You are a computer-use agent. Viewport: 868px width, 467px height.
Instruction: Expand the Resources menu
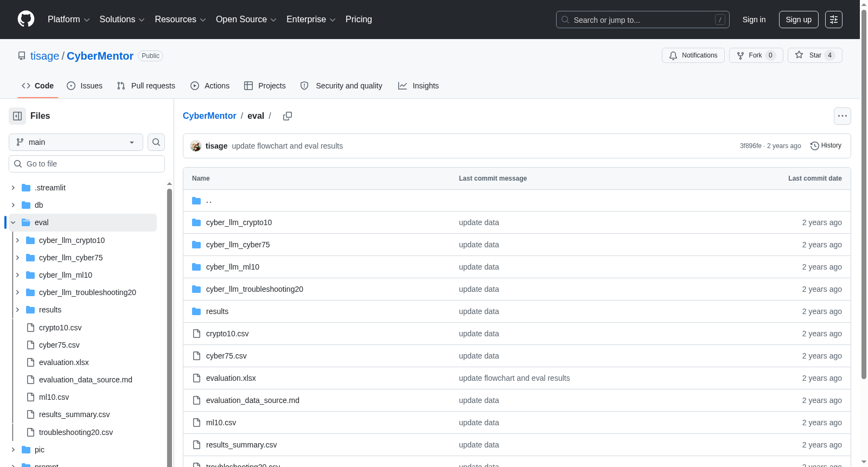pyautogui.click(x=180, y=20)
